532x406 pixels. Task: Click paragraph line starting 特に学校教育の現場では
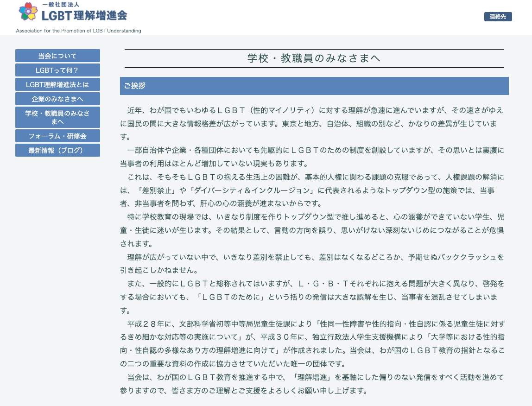tap(316, 217)
